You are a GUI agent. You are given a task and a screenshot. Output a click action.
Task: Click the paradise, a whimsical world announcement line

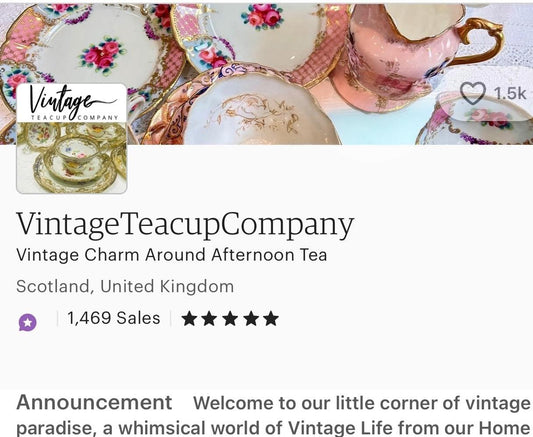(x=274, y=429)
